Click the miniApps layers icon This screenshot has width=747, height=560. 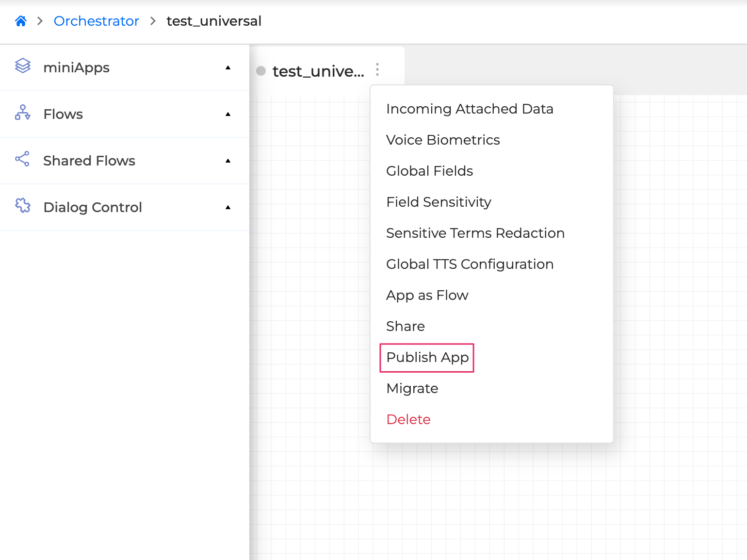coord(22,67)
